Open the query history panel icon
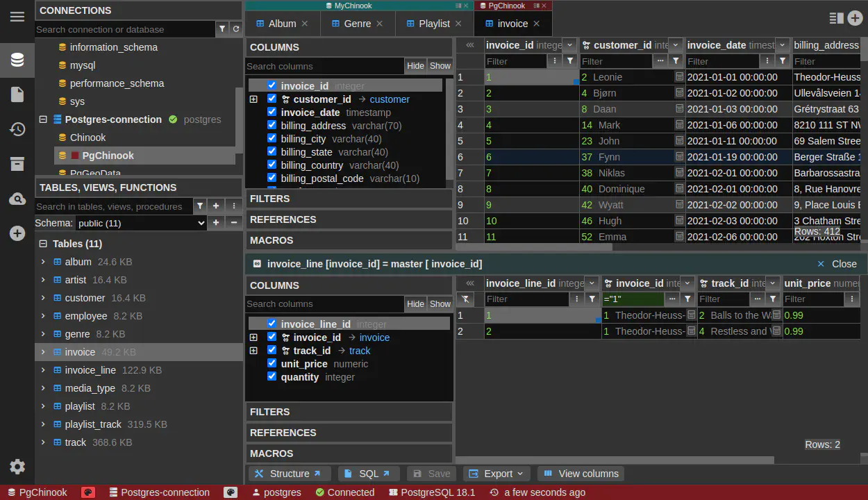 17,129
